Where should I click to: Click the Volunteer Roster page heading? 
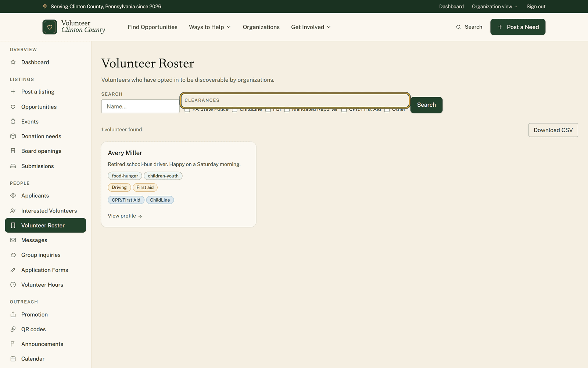point(148,63)
